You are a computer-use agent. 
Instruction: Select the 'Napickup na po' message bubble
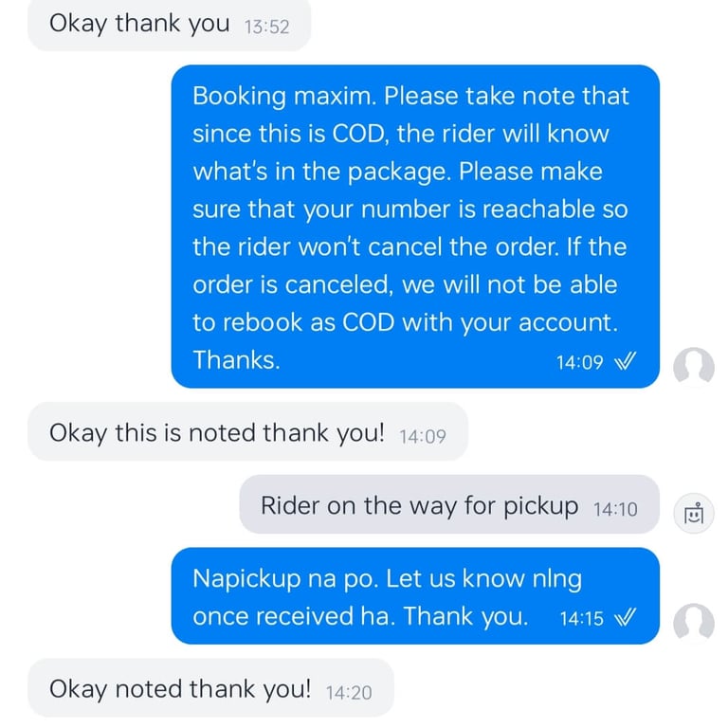pyautogui.click(x=415, y=595)
